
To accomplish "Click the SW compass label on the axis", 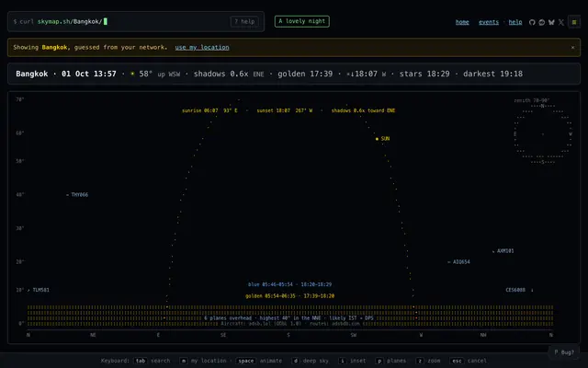I will point(354,335).
